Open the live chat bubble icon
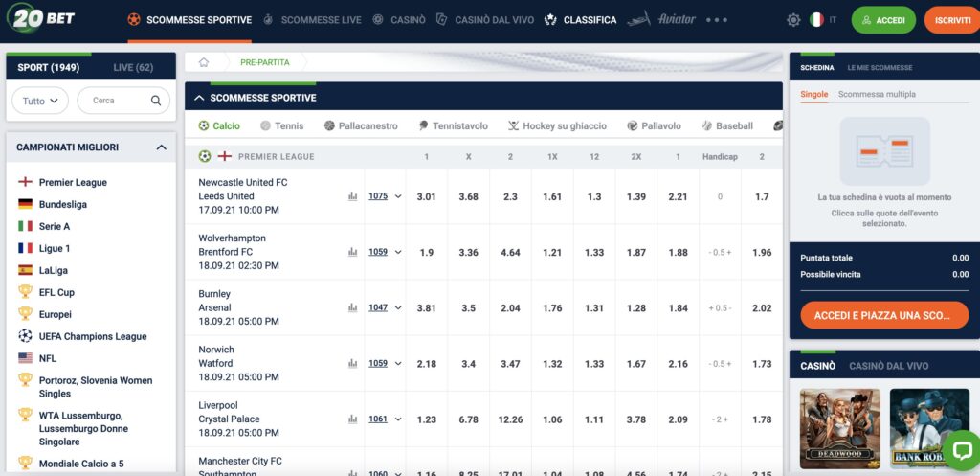Image resolution: width=980 pixels, height=476 pixels. click(961, 450)
